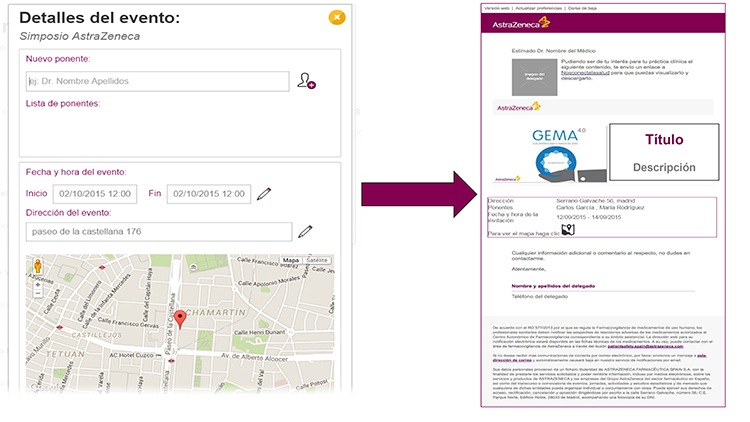Click AstraZeneca logo in email header
The width and height of the screenshot is (750, 422).
521,23
